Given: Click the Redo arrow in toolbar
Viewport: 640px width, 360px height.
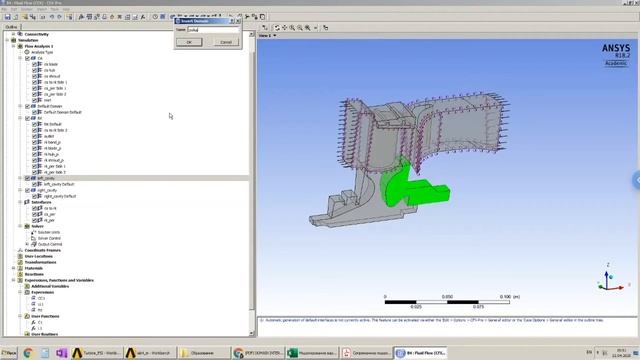Looking at the screenshot, I should (59, 17).
